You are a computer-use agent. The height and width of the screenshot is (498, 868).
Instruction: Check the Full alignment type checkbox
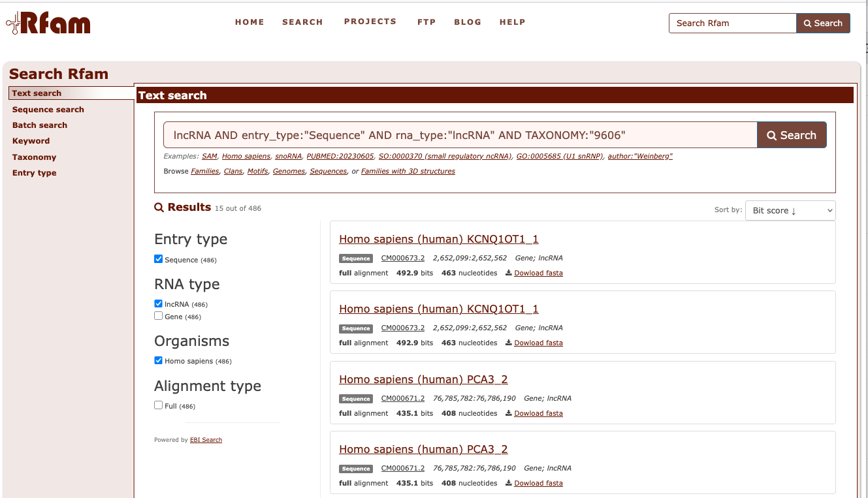(x=158, y=405)
